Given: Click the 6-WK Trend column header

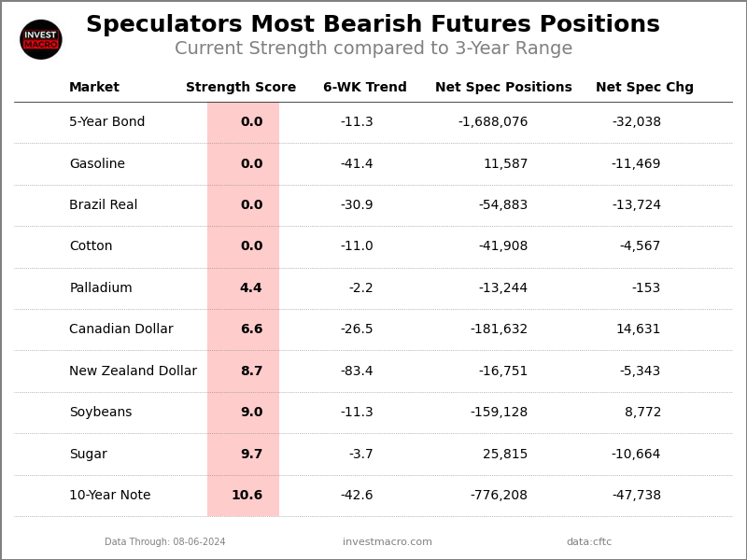Looking at the screenshot, I should [x=364, y=88].
